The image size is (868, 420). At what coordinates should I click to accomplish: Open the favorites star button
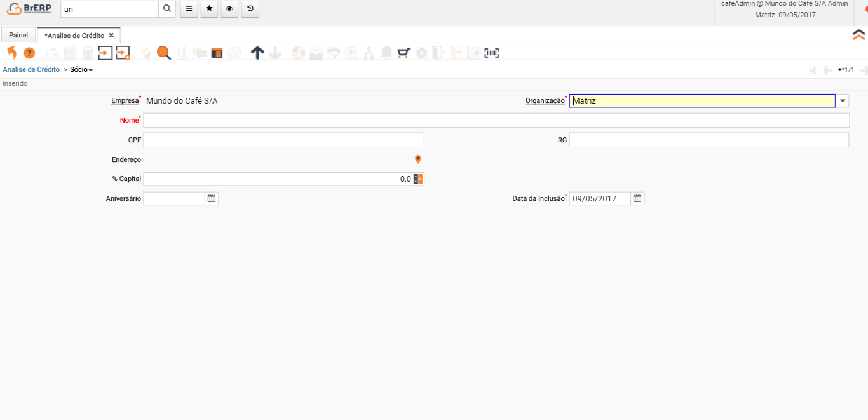pyautogui.click(x=209, y=9)
